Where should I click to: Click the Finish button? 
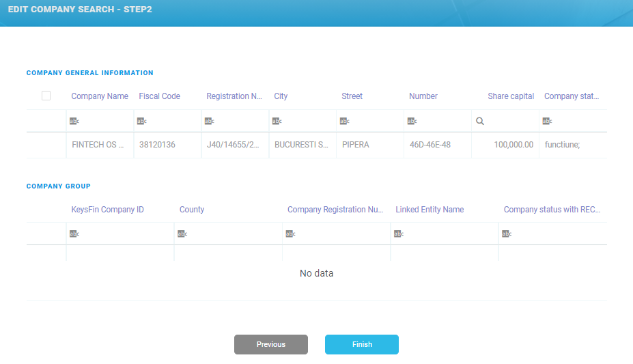[362, 344]
